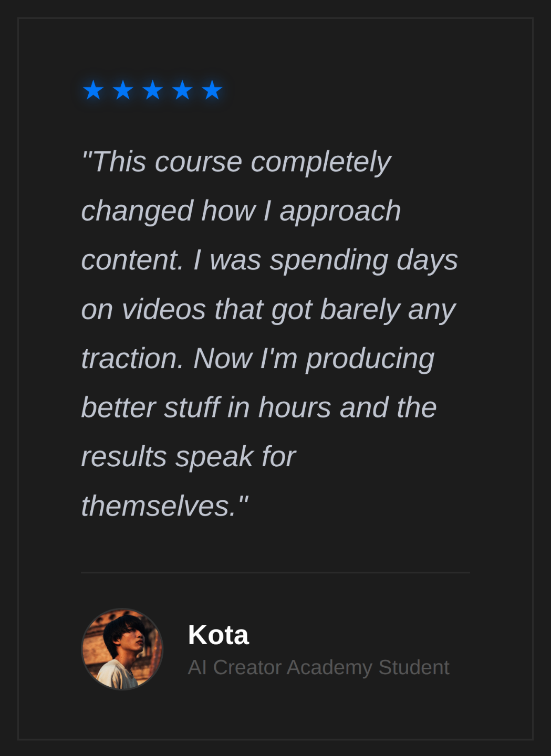Click the second blue rating star

[123, 90]
